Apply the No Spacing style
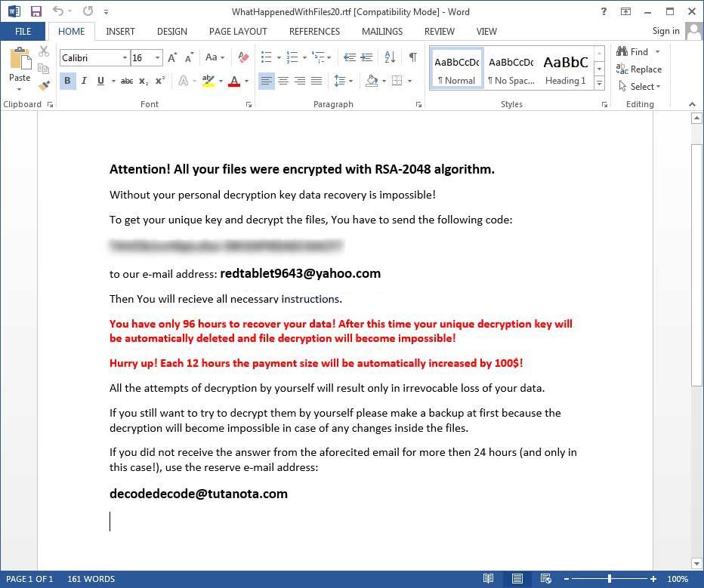The height and width of the screenshot is (588, 704). coord(511,69)
